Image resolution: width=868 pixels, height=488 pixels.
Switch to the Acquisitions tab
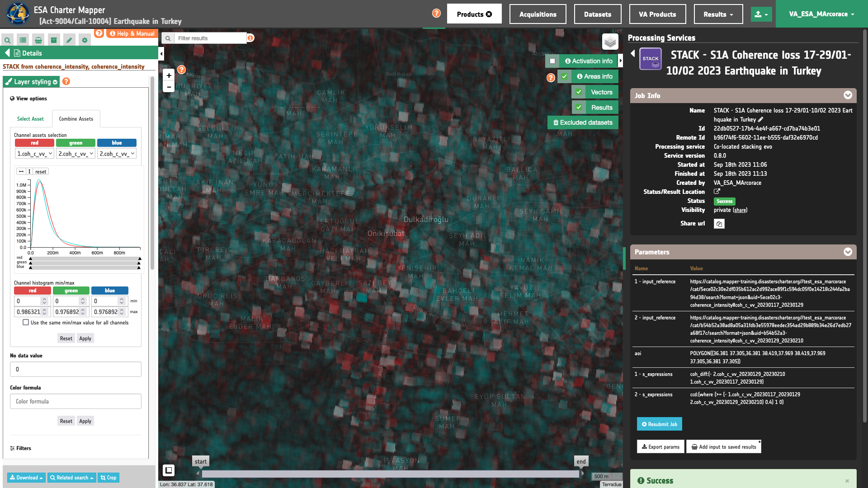point(538,14)
